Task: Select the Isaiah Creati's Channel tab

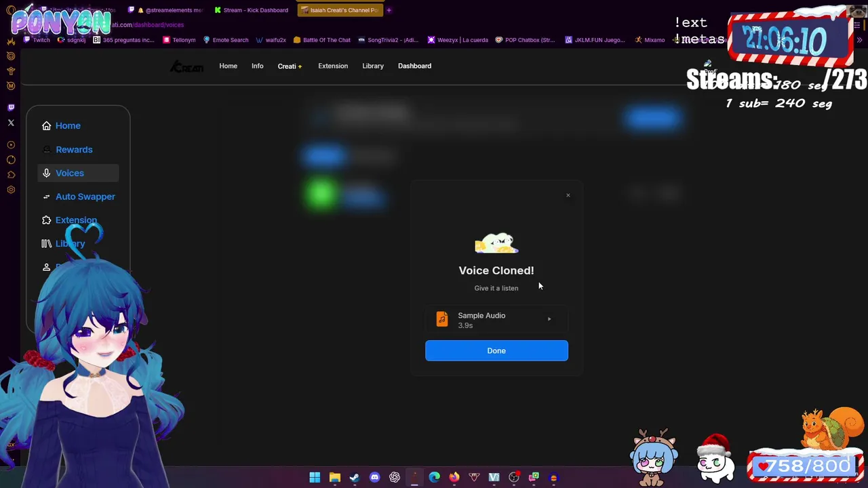Action: (340, 10)
